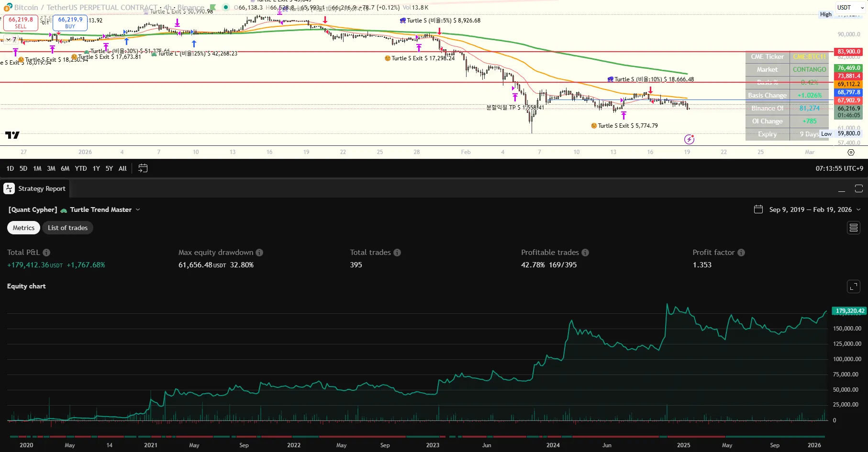Switch to List of trades view
Image resolution: width=868 pixels, height=452 pixels.
coord(67,228)
